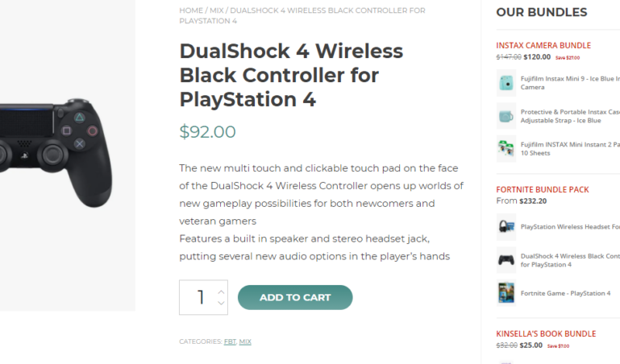Image resolution: width=620 pixels, height=364 pixels.
Task: Open Fortnite Game - PlayStation 4 item
Action: click(x=565, y=293)
